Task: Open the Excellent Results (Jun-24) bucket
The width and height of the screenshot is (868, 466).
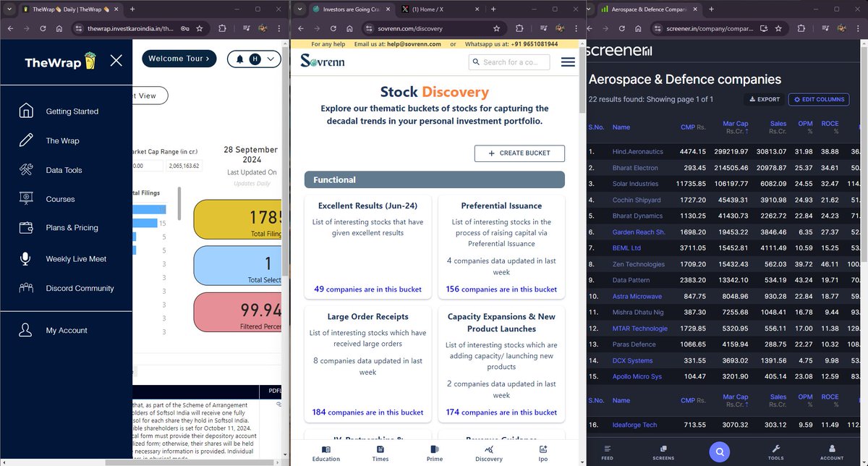Action: (367, 247)
